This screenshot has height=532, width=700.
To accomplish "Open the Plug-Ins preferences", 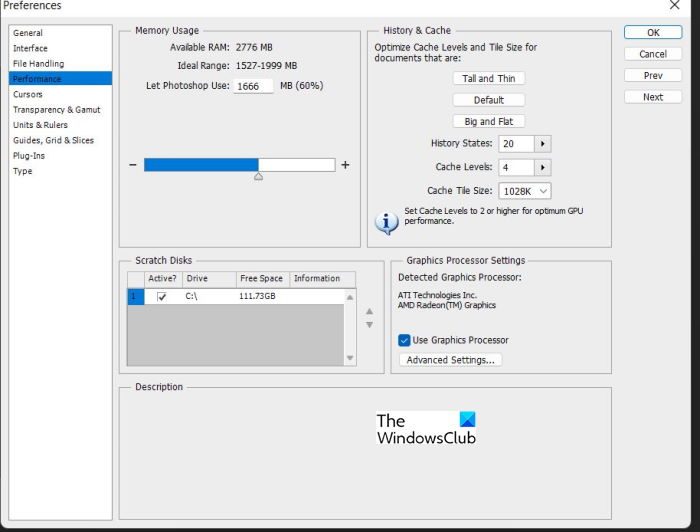I will tap(29, 155).
